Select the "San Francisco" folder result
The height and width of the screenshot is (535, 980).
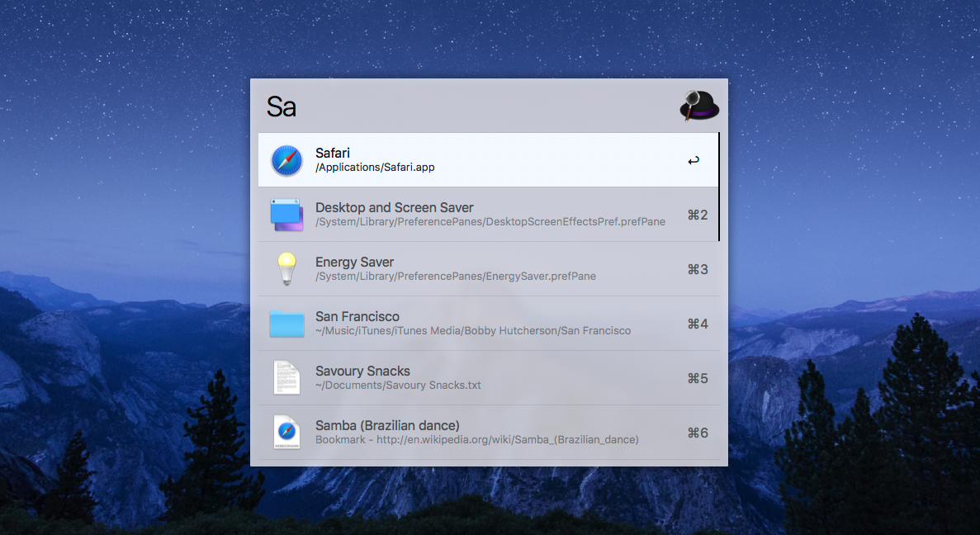(489, 323)
